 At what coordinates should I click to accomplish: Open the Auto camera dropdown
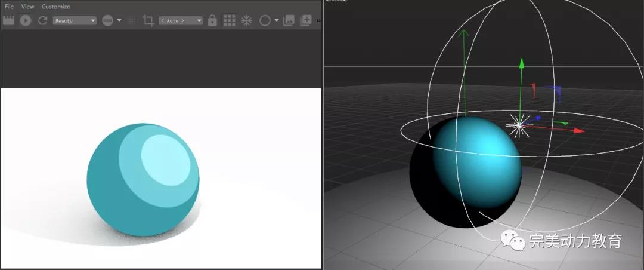click(181, 20)
